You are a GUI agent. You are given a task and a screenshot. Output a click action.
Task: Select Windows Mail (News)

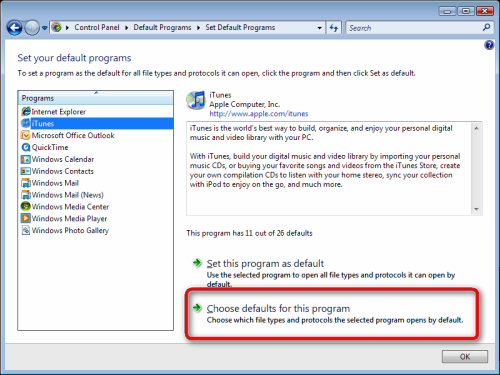tap(67, 195)
